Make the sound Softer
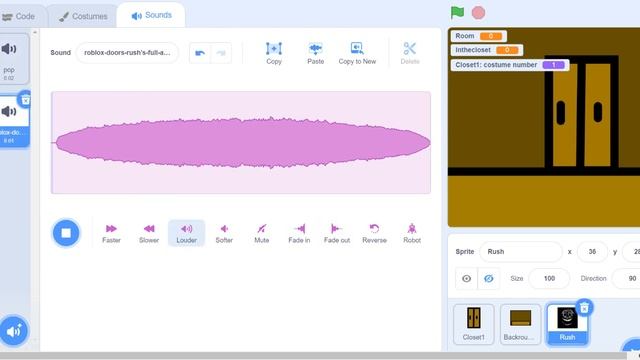This screenshot has width=640, height=360. (224, 233)
